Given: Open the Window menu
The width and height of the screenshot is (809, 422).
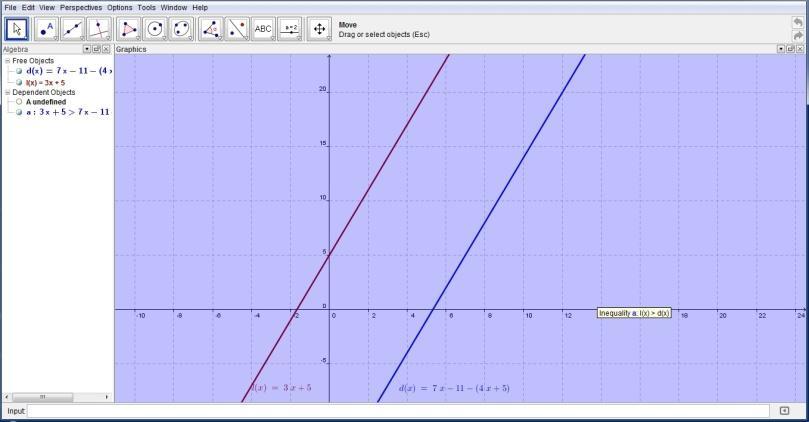Looking at the screenshot, I should [174, 8].
